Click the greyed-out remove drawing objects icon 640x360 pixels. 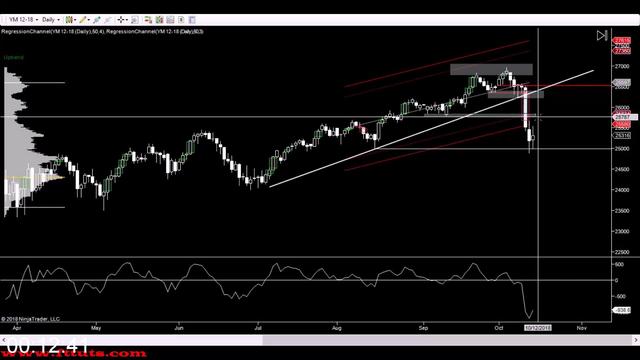[x=107, y=20]
